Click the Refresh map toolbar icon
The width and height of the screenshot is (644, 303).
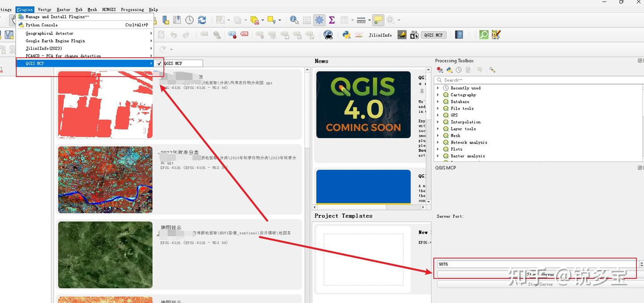click(x=203, y=20)
